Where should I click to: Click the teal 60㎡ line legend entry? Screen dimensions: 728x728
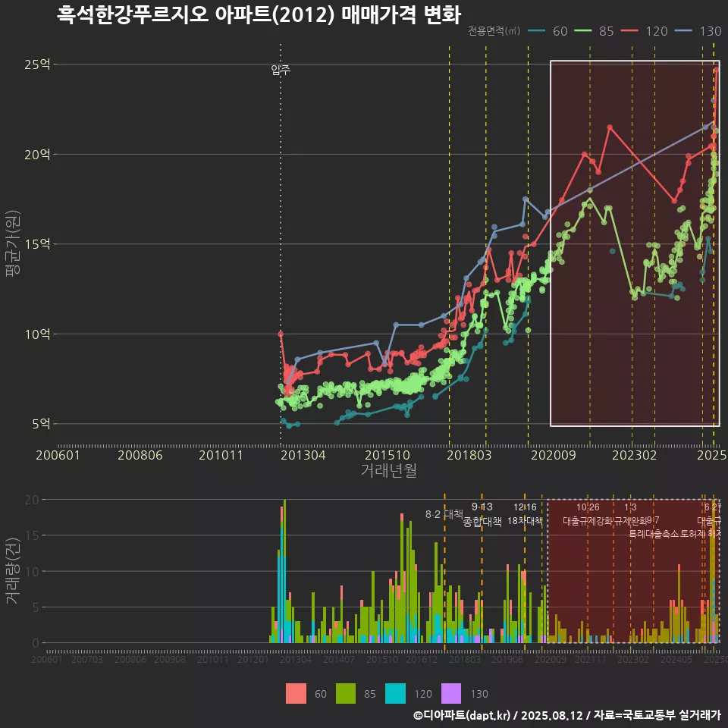(548, 31)
